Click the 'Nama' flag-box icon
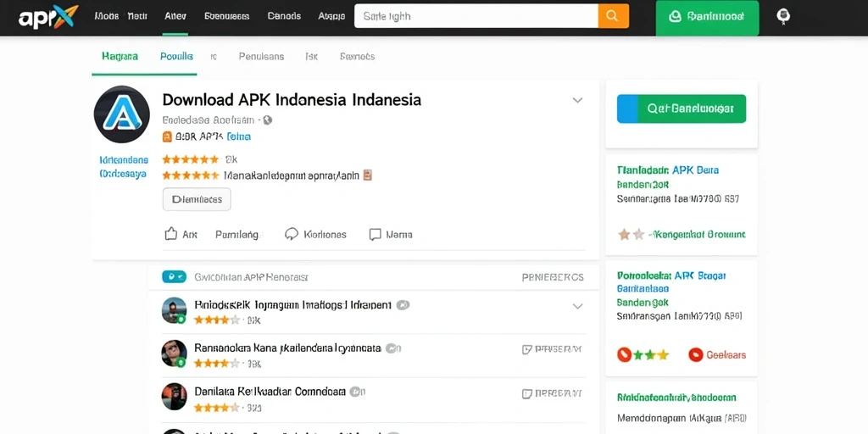The width and height of the screenshot is (868, 434). [x=375, y=234]
